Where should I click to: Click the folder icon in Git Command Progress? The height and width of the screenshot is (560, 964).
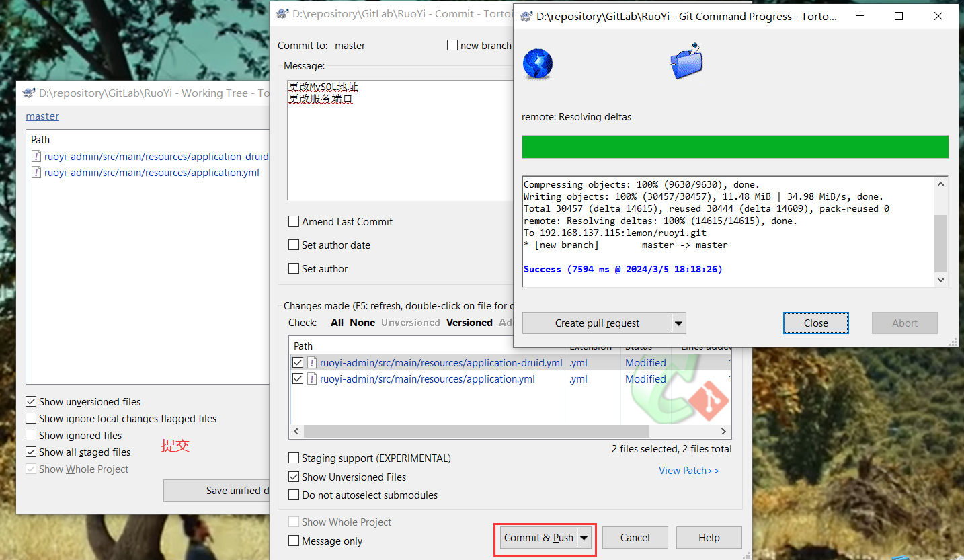coord(686,61)
